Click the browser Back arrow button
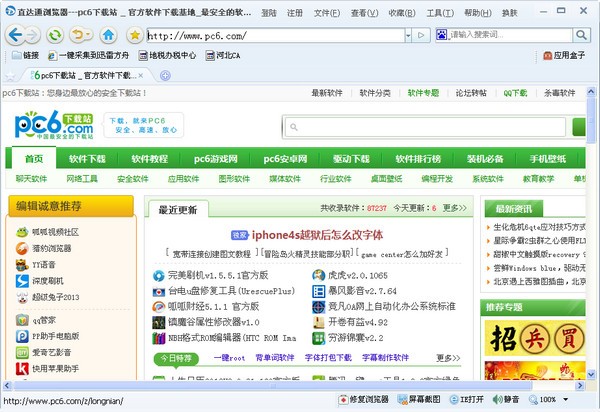 [x=16, y=35]
